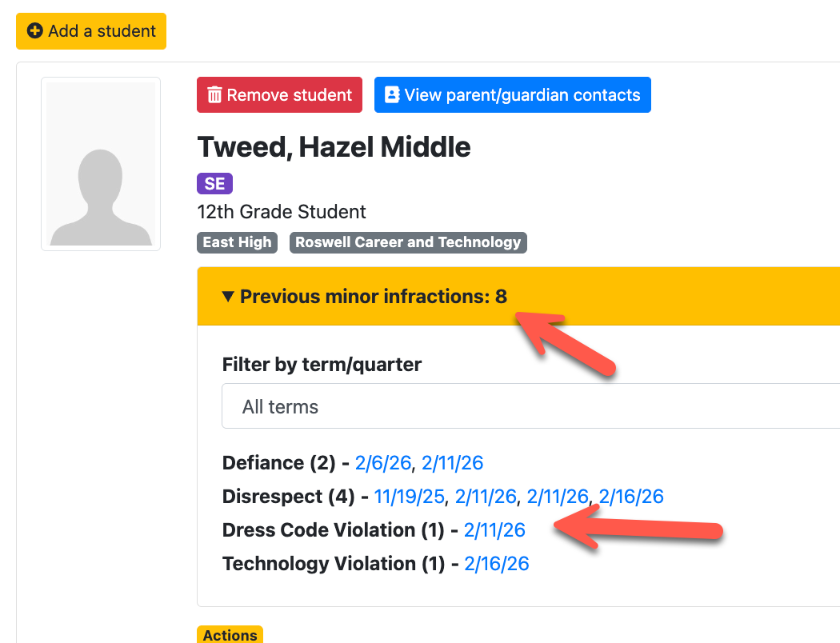Open the Dress Code Violation 2/11/26 link

pos(494,530)
